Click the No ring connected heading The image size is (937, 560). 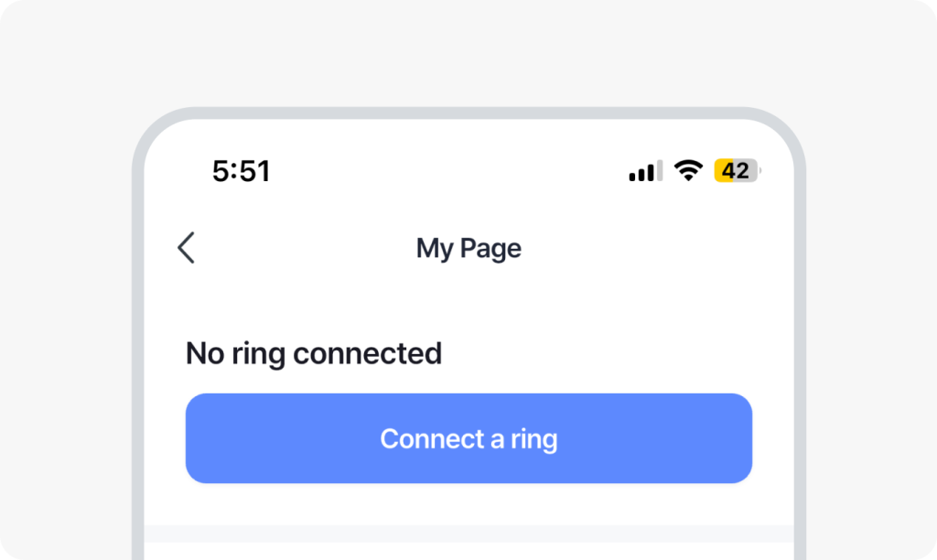click(314, 353)
